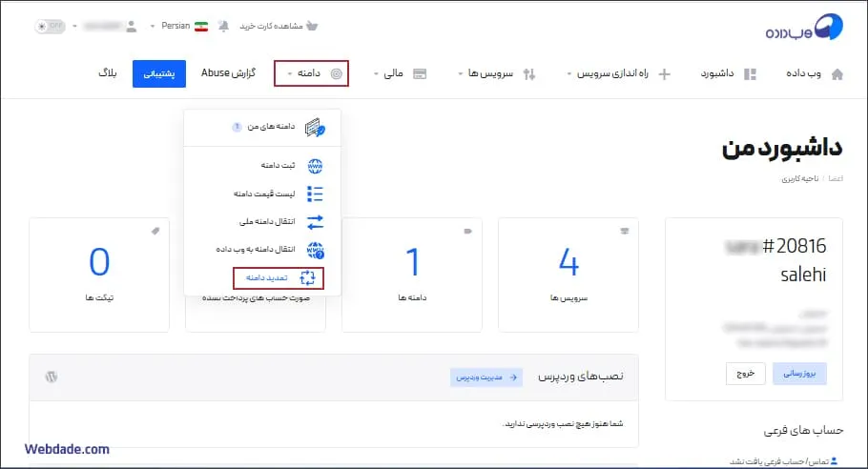Open the تیکت ها card showing 0
The image size is (868, 469).
click(x=99, y=275)
